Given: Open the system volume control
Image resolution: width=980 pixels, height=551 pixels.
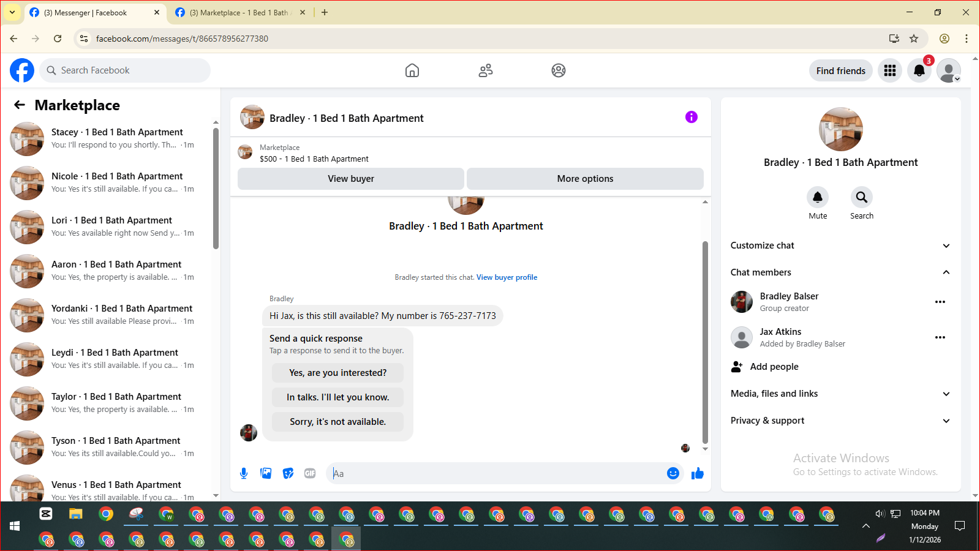Looking at the screenshot, I should [x=880, y=514].
